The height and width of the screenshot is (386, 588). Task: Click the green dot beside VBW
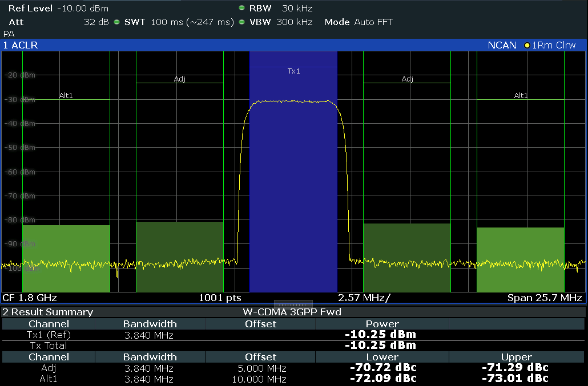(241, 22)
